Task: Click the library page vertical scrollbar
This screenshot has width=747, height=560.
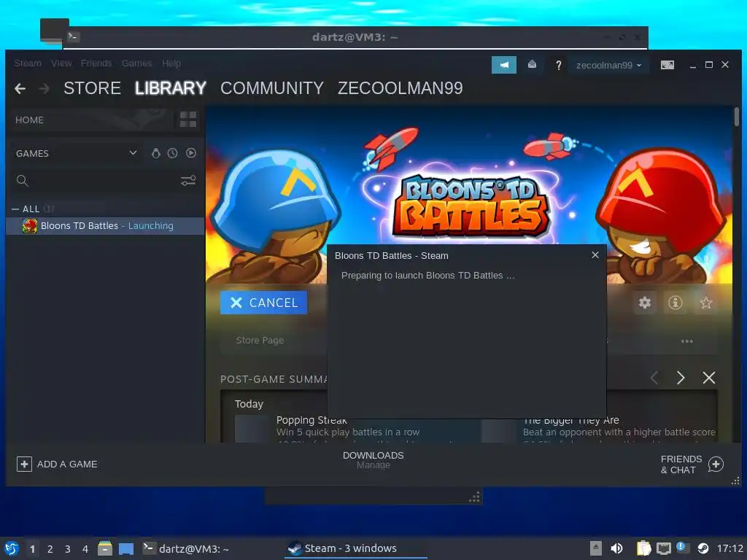Action: coord(737,117)
